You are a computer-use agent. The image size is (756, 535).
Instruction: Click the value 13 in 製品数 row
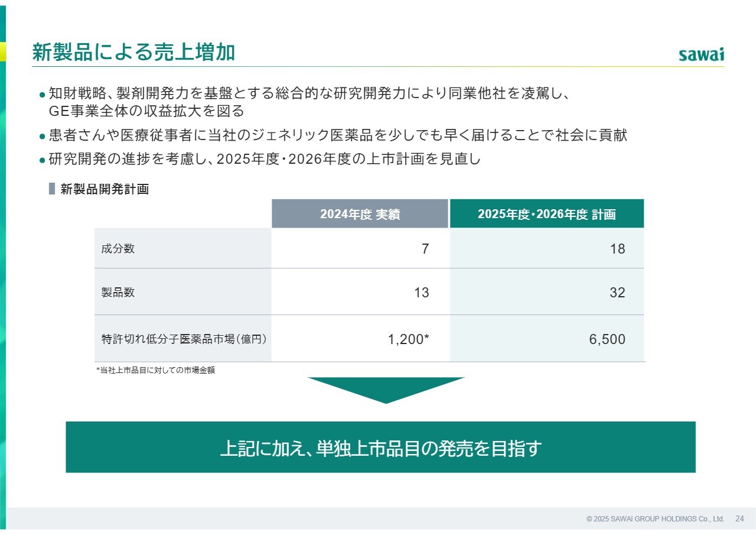(x=422, y=292)
